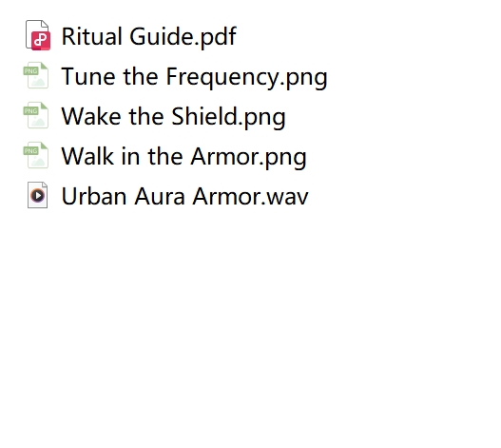Select the Tune the Frequency.png file name
The height and width of the screenshot is (448, 501).
195,77
